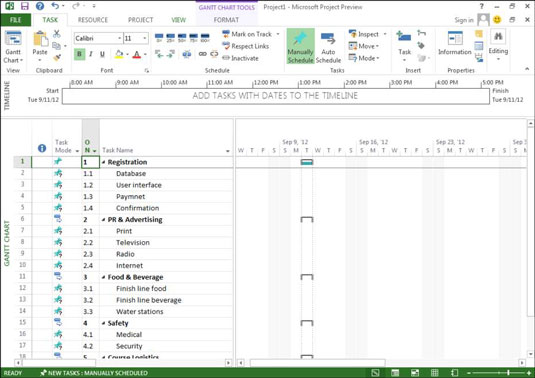Open the Gantt Chart view button
Image resolution: width=535 pixels, height=378 pixels.
pyautogui.click(x=13, y=47)
